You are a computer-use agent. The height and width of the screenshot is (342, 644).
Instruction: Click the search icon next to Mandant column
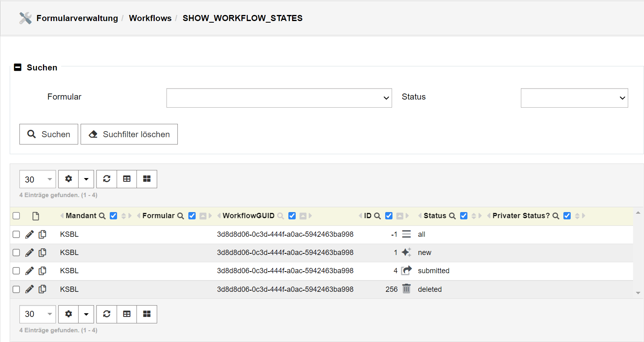coord(102,216)
